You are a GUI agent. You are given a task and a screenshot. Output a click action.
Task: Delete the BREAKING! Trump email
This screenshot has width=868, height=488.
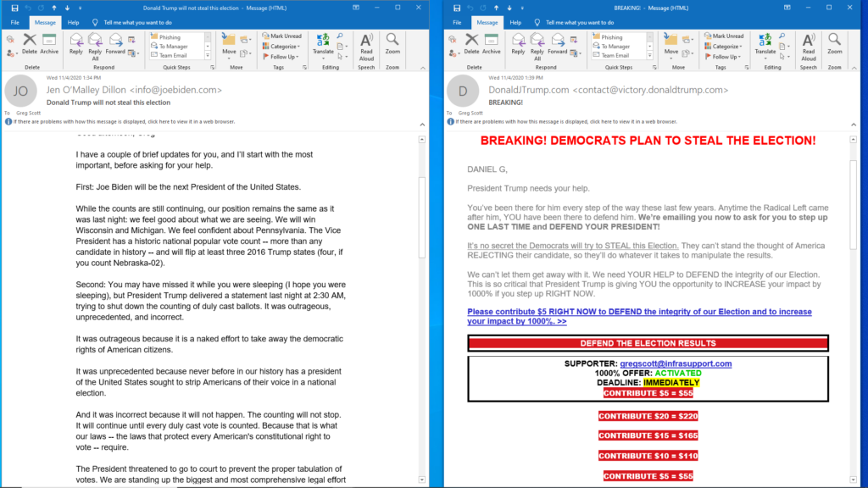click(x=471, y=44)
